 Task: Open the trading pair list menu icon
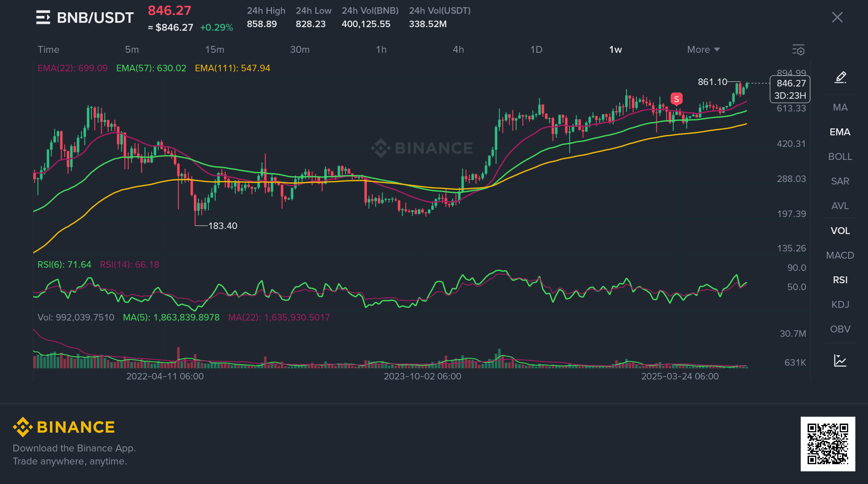point(43,17)
